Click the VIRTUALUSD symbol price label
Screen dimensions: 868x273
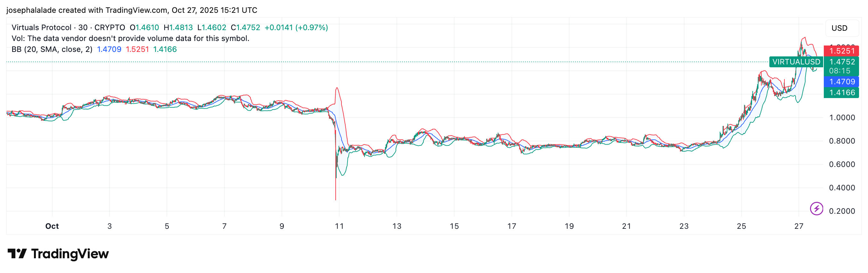[x=796, y=62]
